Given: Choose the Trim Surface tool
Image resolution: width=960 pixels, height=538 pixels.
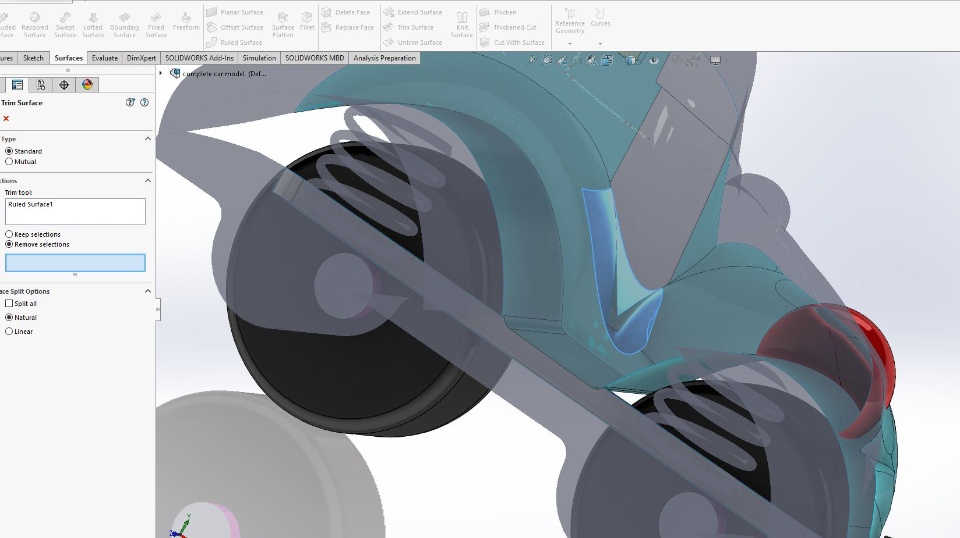Looking at the screenshot, I should 408,28.
